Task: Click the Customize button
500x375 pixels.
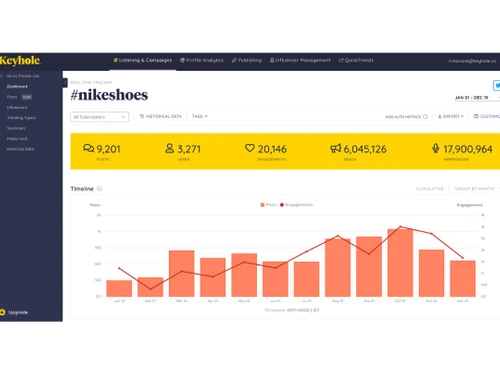Action: pyautogui.click(x=487, y=116)
